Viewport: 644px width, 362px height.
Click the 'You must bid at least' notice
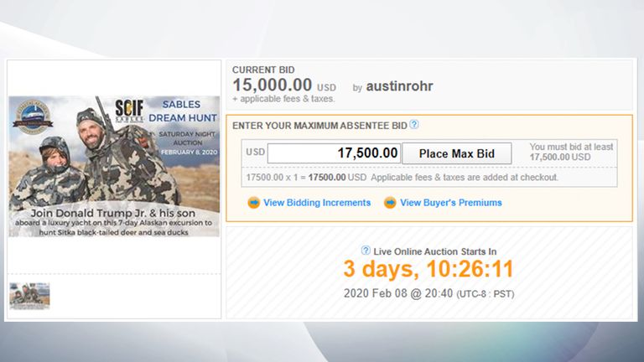tap(571, 152)
